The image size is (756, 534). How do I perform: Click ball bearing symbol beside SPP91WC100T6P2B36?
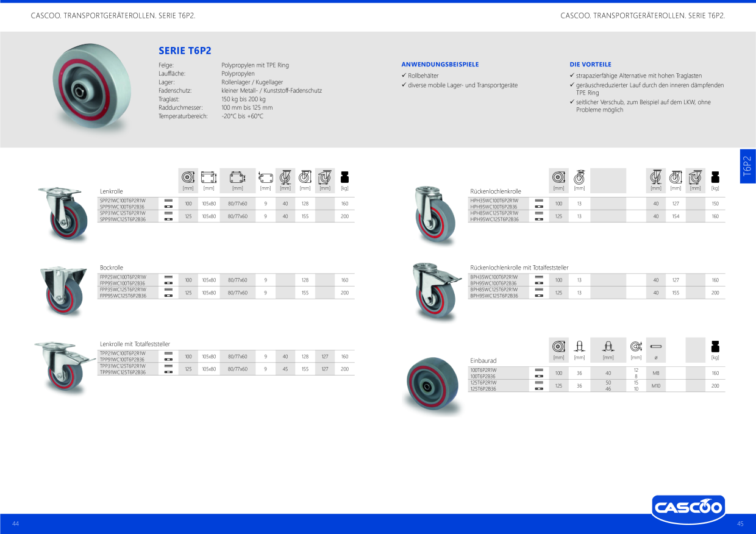(168, 207)
